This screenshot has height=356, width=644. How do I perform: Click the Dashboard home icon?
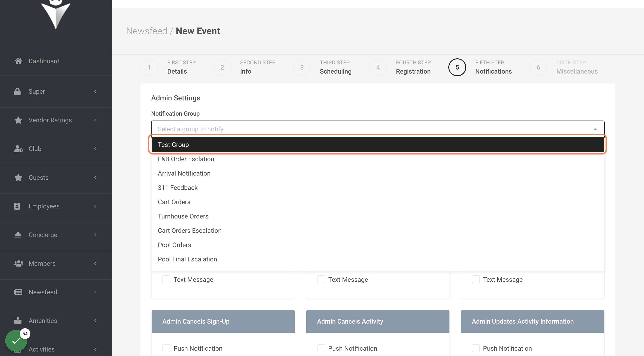(18, 61)
